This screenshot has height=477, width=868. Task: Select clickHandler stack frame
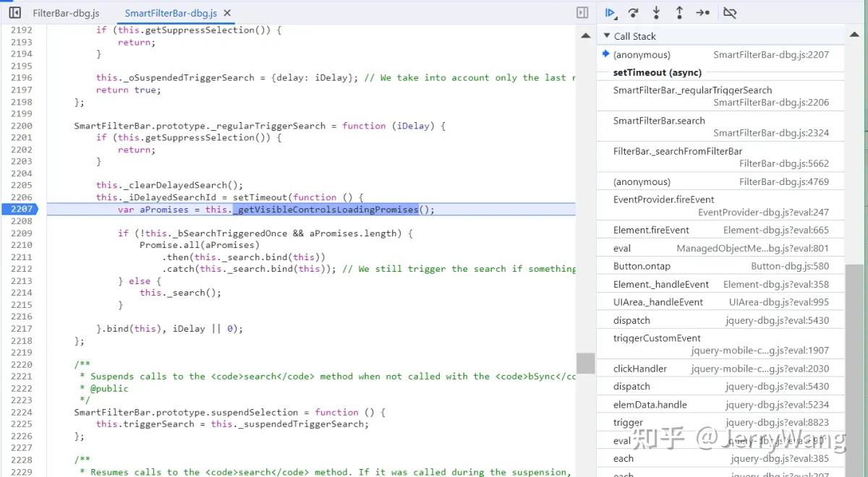(720, 369)
